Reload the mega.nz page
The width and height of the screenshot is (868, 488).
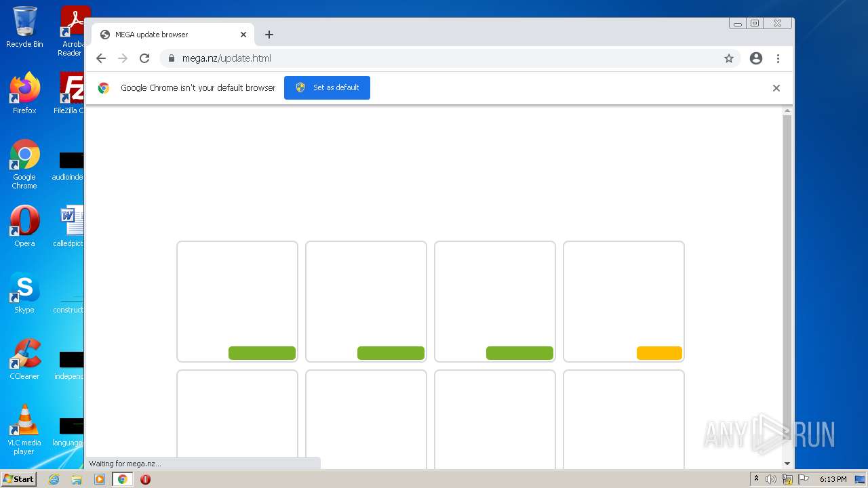[x=144, y=58]
